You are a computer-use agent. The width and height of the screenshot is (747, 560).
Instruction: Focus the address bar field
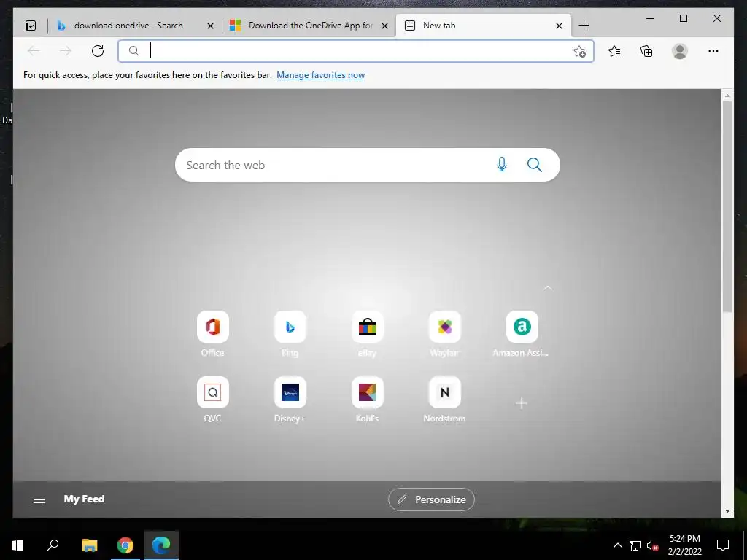pos(355,51)
